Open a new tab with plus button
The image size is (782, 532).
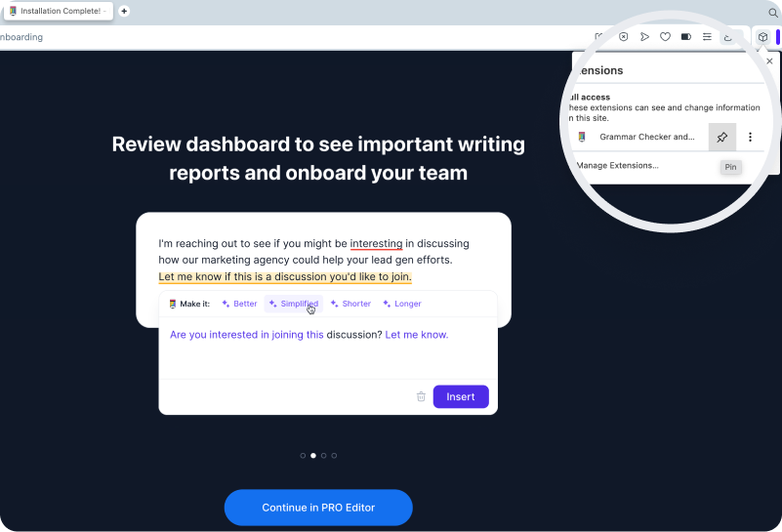[x=124, y=11]
